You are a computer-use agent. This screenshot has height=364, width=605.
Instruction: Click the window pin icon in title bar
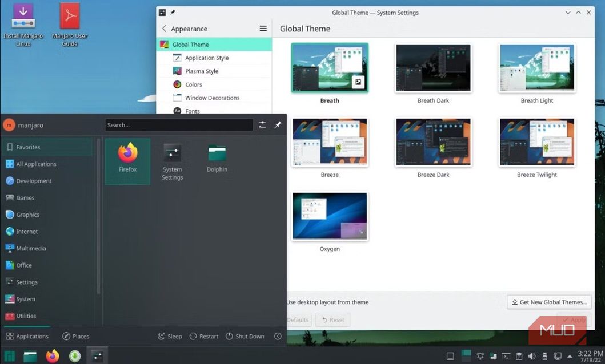[x=173, y=13]
